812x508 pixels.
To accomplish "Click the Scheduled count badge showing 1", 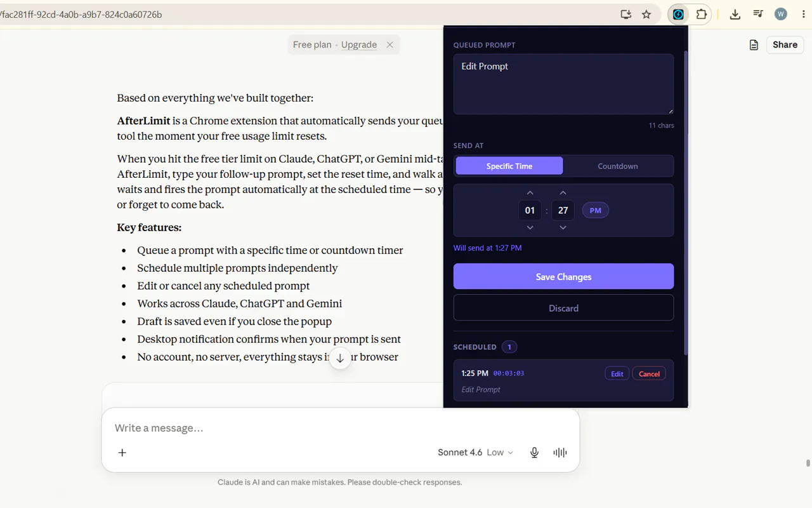I will click(509, 347).
